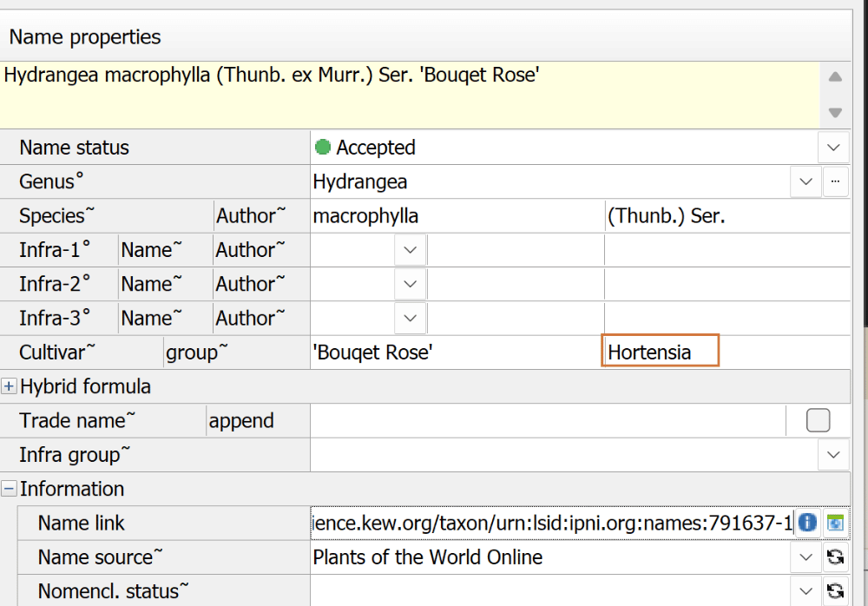Image resolution: width=868 pixels, height=606 pixels.
Task: Click the 'Bouqet Rose' cultivar field
Action: [x=457, y=352]
